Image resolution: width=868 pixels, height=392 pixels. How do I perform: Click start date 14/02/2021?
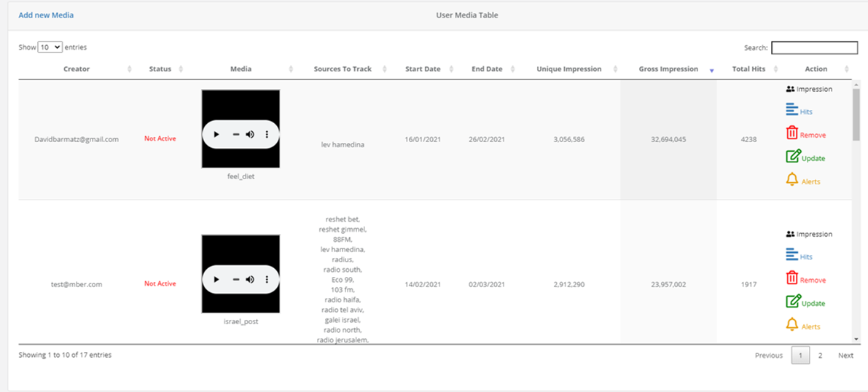tap(423, 285)
